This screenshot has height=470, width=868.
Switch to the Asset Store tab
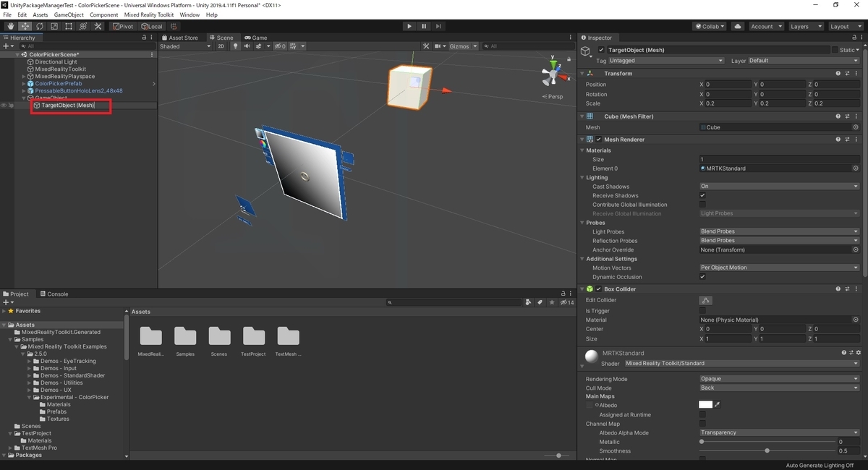[x=181, y=38]
